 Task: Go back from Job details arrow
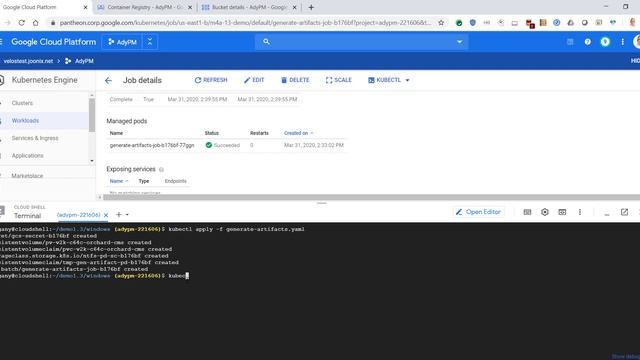click(x=108, y=80)
